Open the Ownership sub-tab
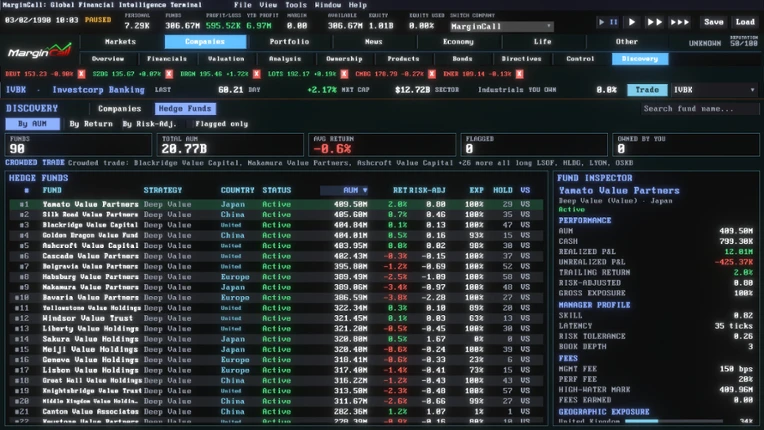The height and width of the screenshot is (430, 764). [344, 59]
